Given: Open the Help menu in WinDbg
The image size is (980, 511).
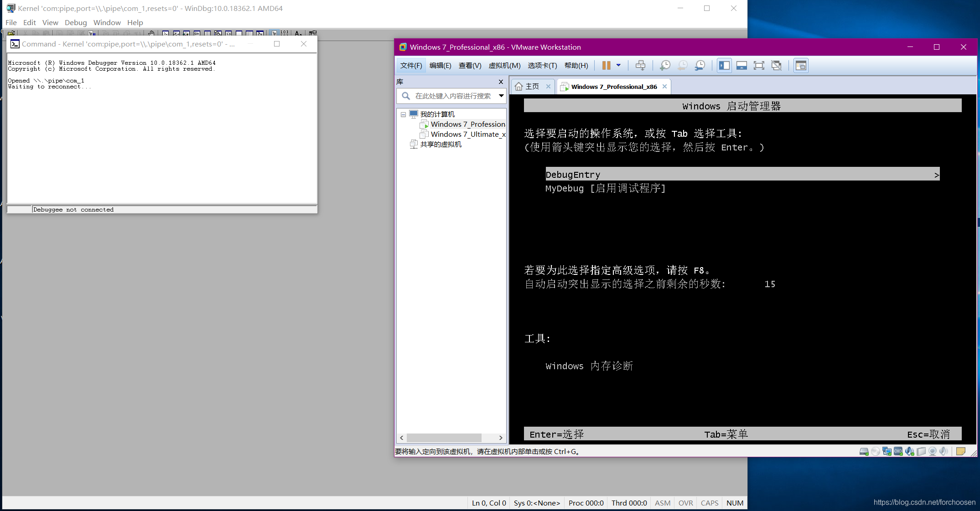Looking at the screenshot, I should point(135,22).
